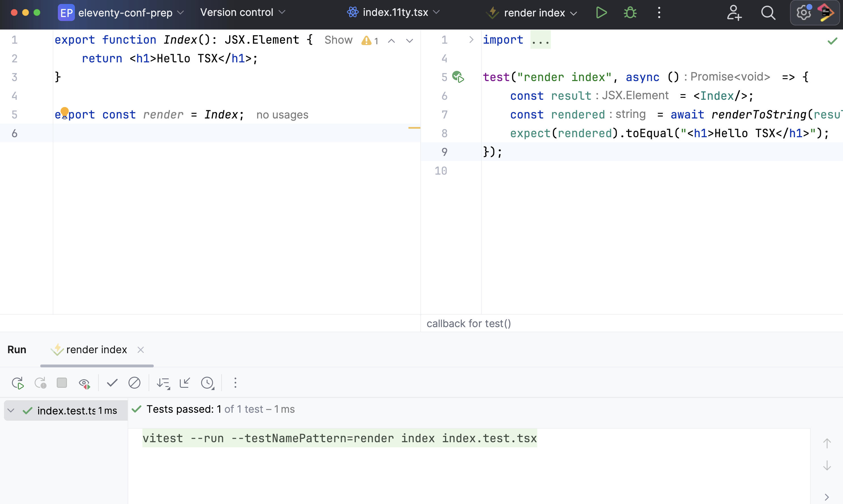Screen dimensions: 843x504
Task: Select the render index run tab
Action: (96, 350)
